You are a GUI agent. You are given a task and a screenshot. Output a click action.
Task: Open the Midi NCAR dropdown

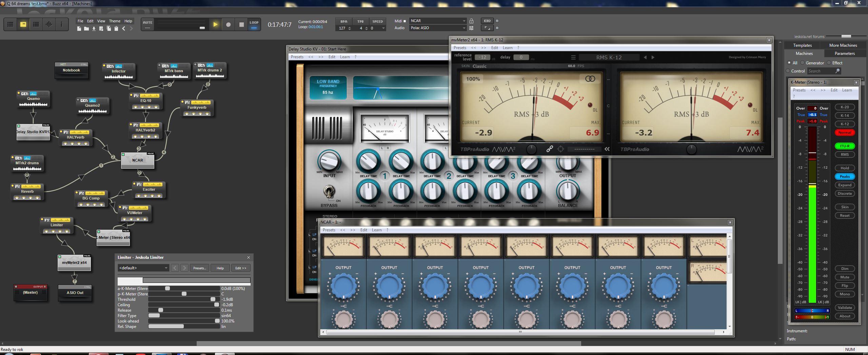(x=438, y=21)
